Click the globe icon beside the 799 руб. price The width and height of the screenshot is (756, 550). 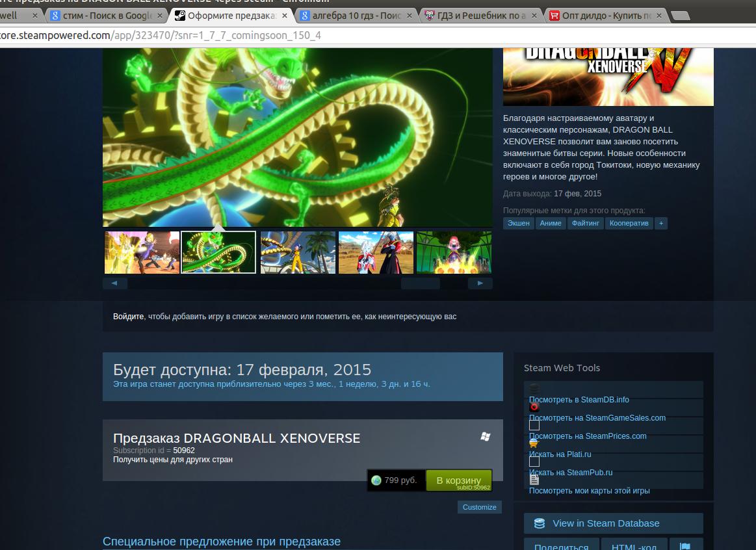coord(376,480)
